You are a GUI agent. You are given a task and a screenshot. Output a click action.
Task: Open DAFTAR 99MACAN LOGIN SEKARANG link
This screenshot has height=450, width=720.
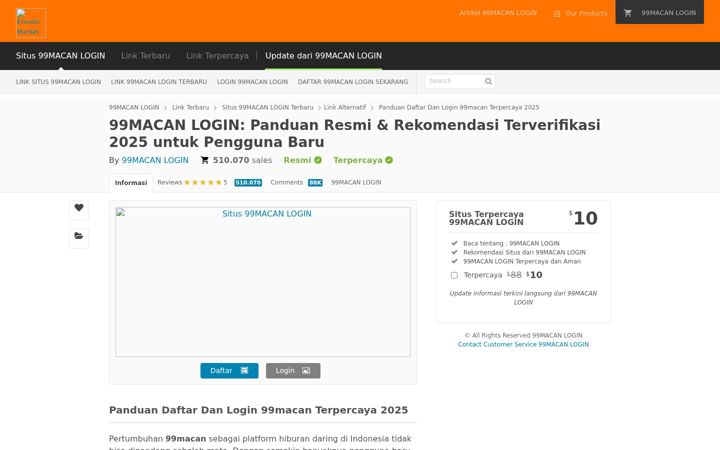tap(353, 82)
